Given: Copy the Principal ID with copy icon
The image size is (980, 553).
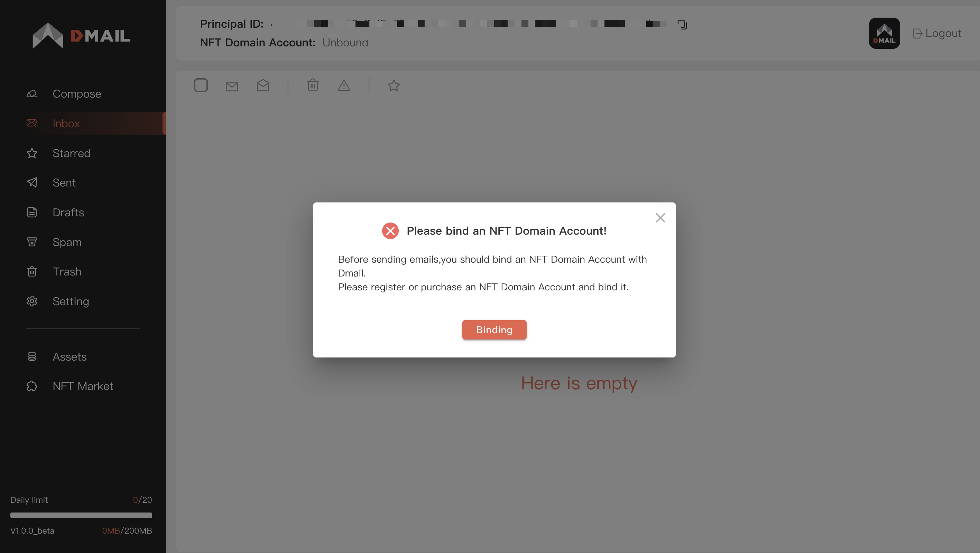Looking at the screenshot, I should click(682, 25).
